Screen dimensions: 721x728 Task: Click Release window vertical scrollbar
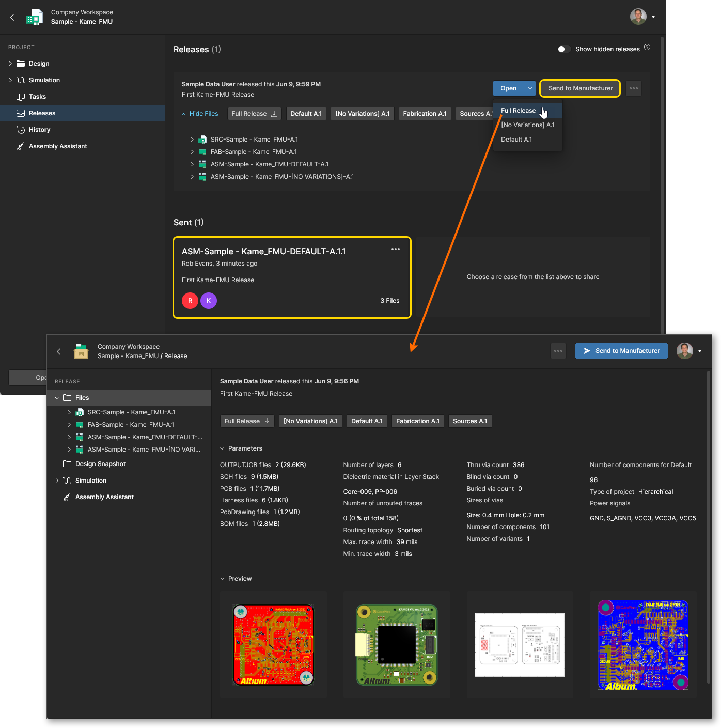pyautogui.click(x=709, y=527)
